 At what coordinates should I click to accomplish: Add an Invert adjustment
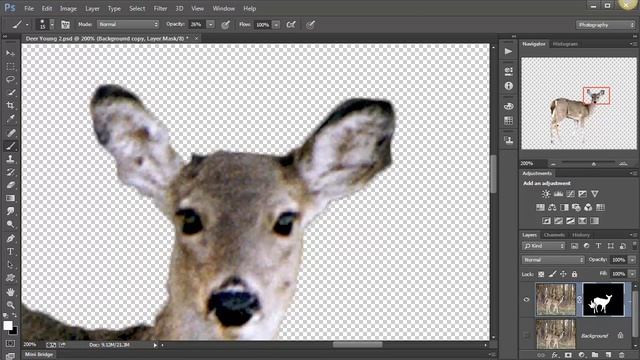(546, 221)
